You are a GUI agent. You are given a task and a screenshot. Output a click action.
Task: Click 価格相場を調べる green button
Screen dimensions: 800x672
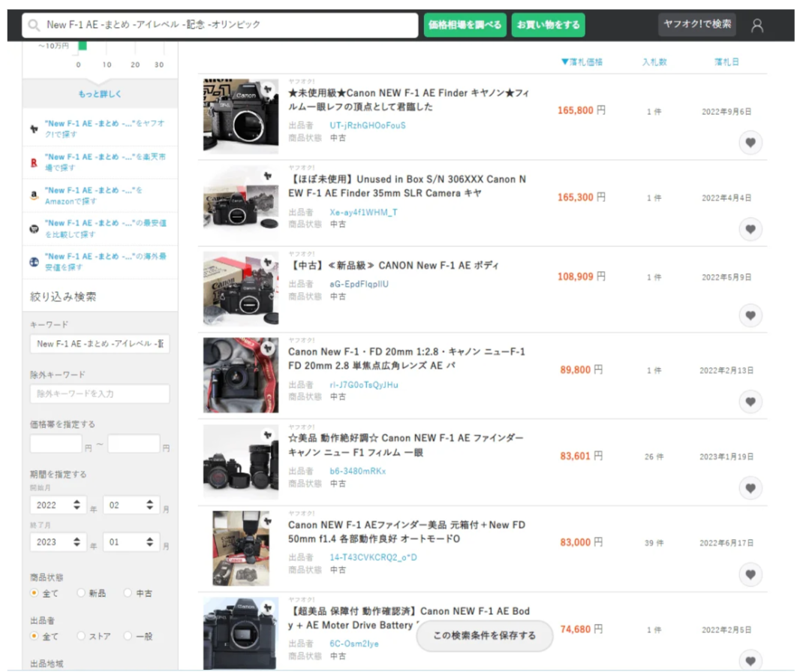coord(465,25)
